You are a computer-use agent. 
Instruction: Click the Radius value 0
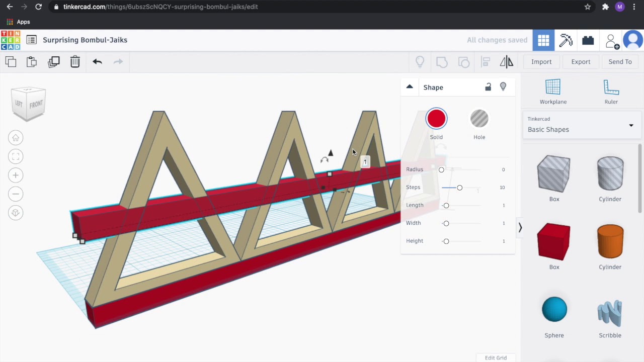coord(503,169)
